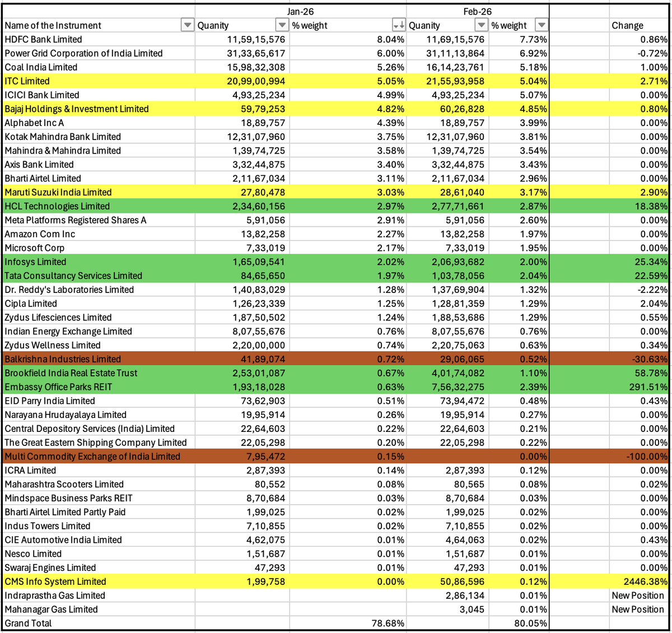Image resolution: width=672 pixels, height=633 pixels.
Task: Select the HCL Technologies Limited cell
Action: click(99, 206)
